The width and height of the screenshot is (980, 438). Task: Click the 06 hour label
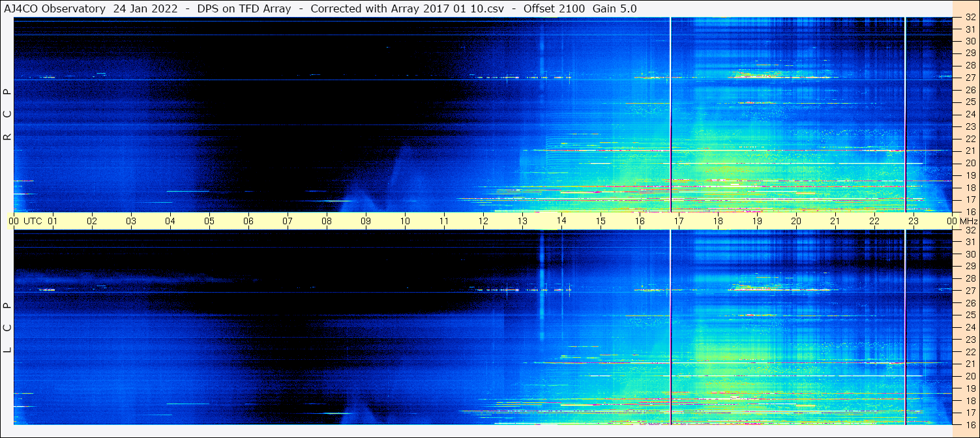click(x=248, y=221)
